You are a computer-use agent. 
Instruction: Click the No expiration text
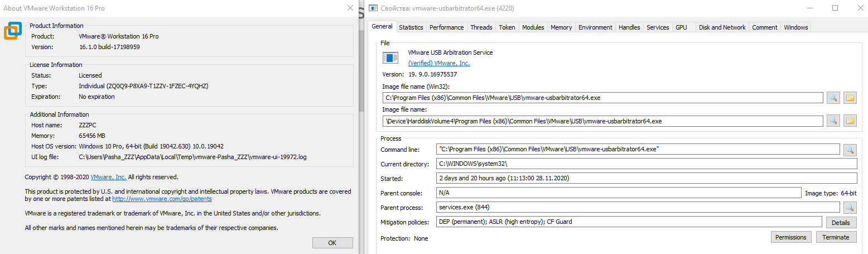pyautogui.click(x=97, y=97)
